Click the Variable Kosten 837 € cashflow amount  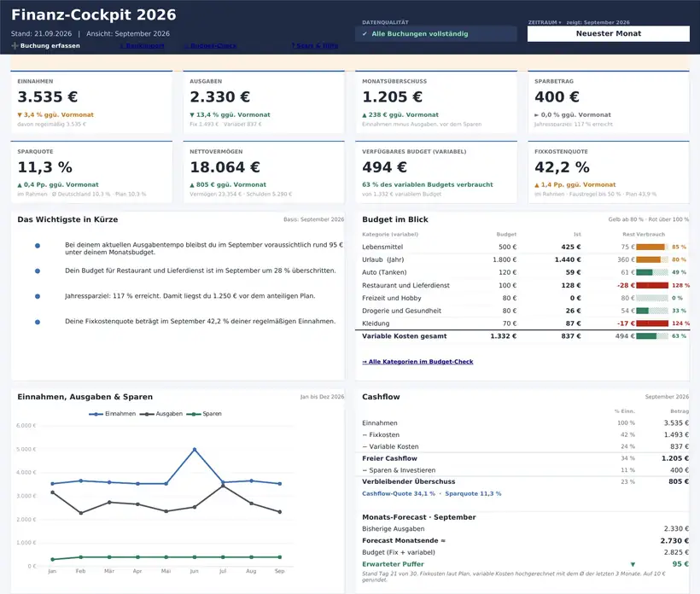[x=679, y=446]
